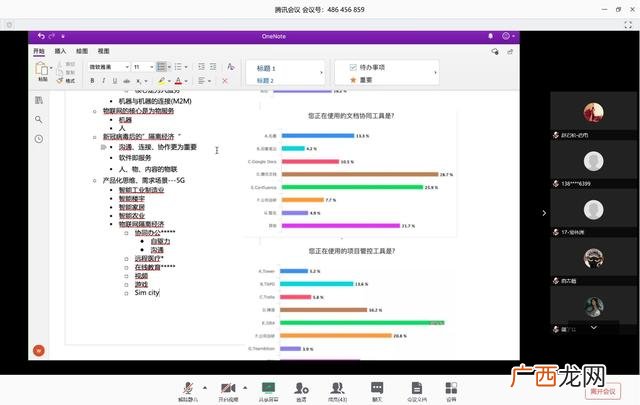Image resolution: width=640 pixels, height=405 pixels.
Task: Open microphone options arrow
Action: 205,387
